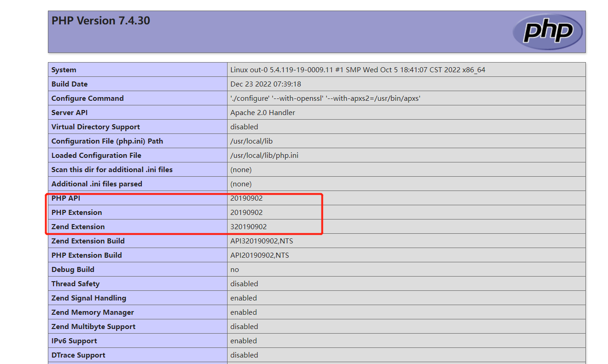Click Zend Signal Handling label
Image resolution: width=608 pixels, height=364 pixels.
89,298
